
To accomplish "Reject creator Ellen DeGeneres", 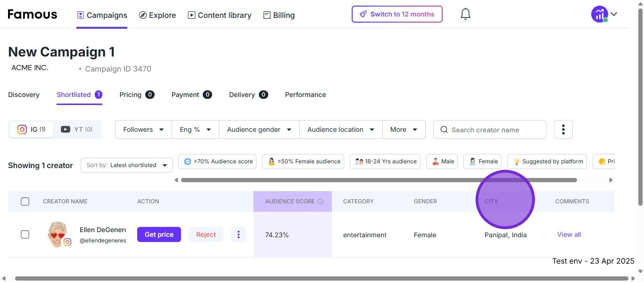I will coord(206,234).
